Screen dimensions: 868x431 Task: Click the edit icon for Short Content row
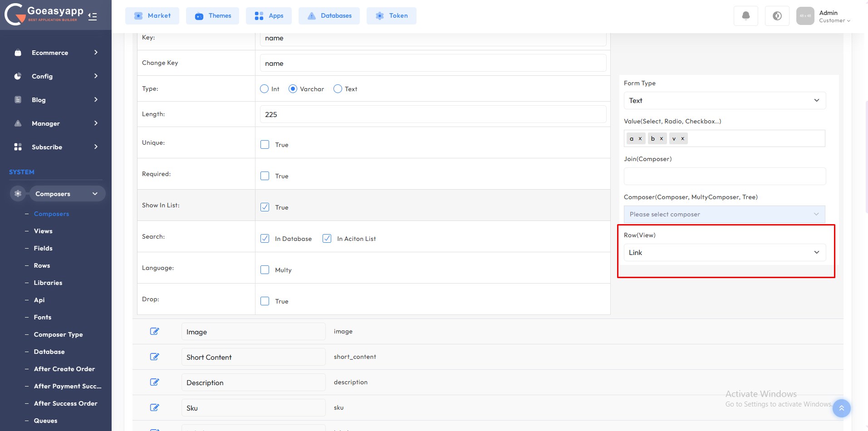[154, 357]
